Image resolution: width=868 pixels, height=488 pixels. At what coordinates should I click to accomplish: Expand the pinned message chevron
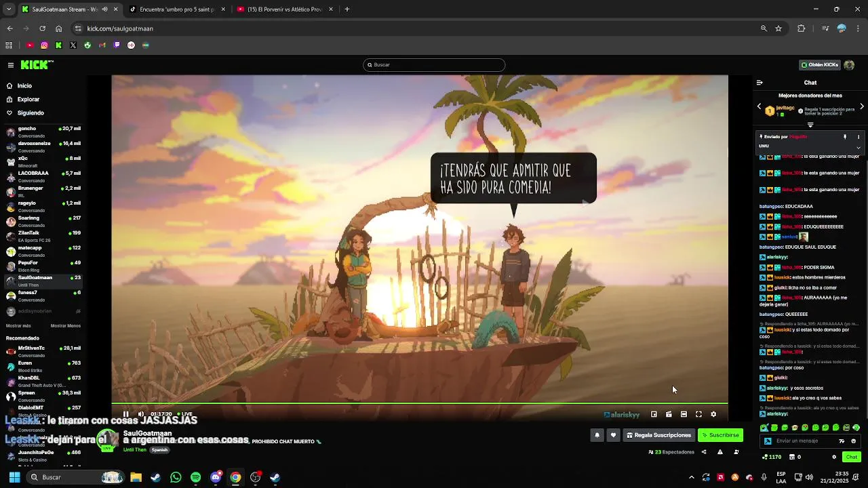tap(859, 147)
